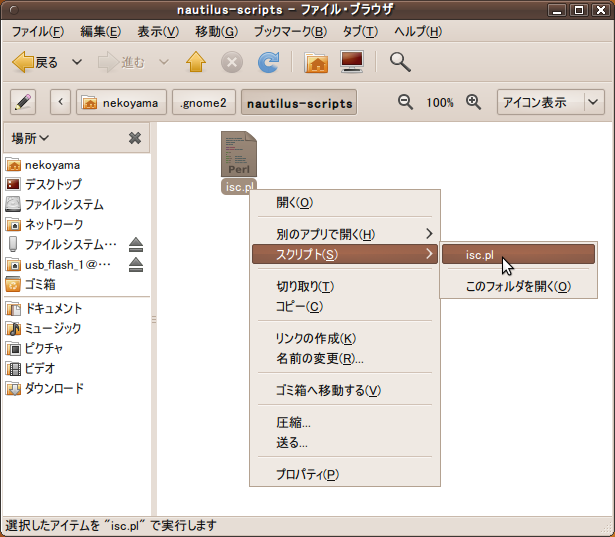Expand the 場所 sidebar selector dropdown
Image resolution: width=615 pixels, height=537 pixels.
[x=31, y=138]
